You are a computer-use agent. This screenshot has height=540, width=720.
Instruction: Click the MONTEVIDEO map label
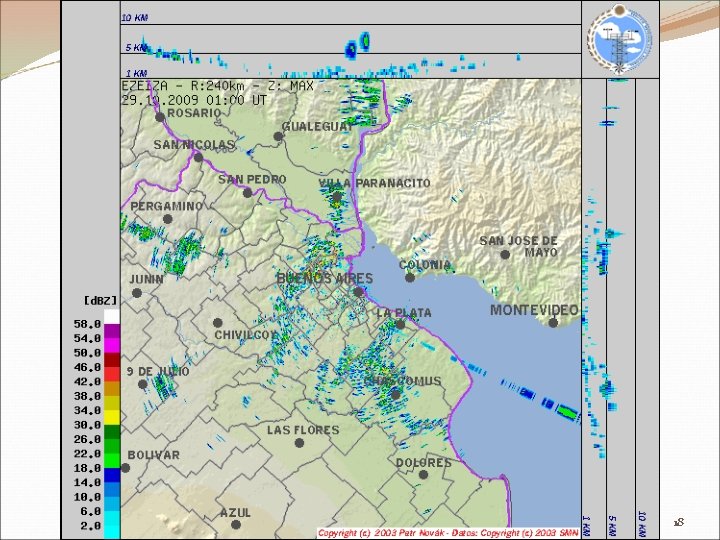[534, 310]
